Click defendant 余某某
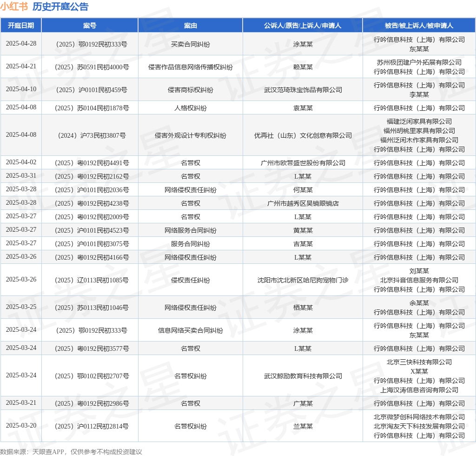Image resolution: width=476 pixels, height=456 pixels. [x=419, y=303]
